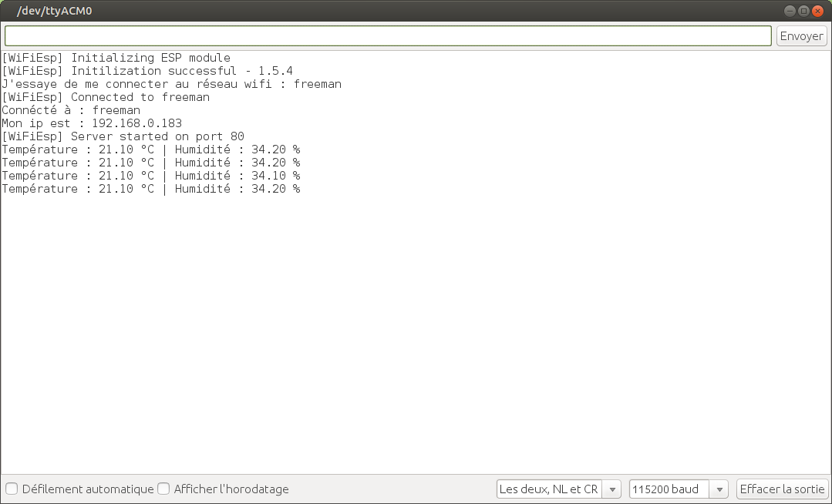
Task: Close the serial monitor window
Action: [x=818, y=11]
